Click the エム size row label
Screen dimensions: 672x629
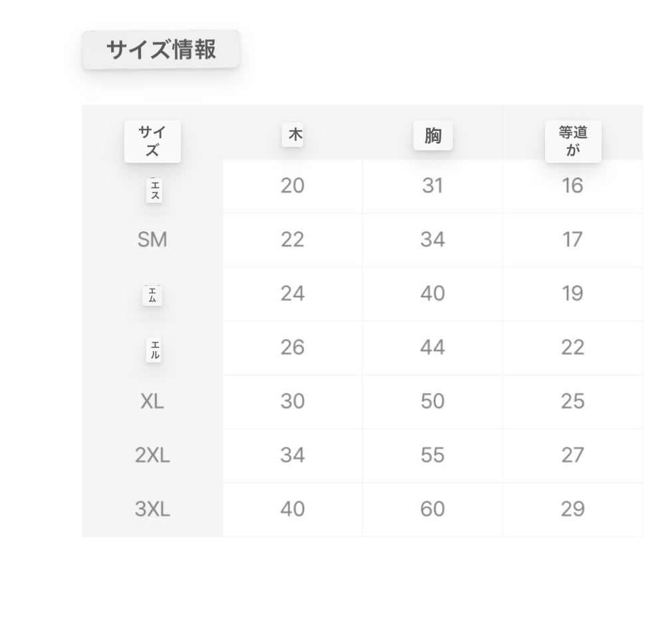click(152, 295)
